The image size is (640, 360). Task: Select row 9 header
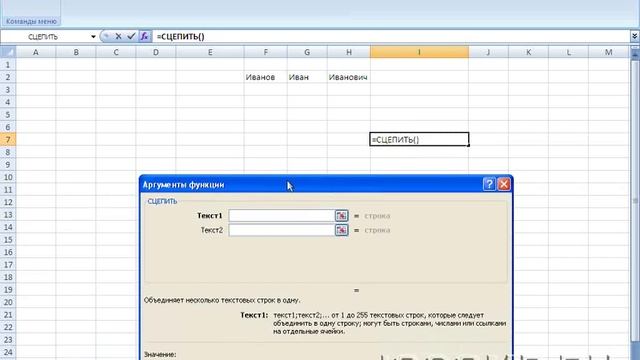[8, 164]
